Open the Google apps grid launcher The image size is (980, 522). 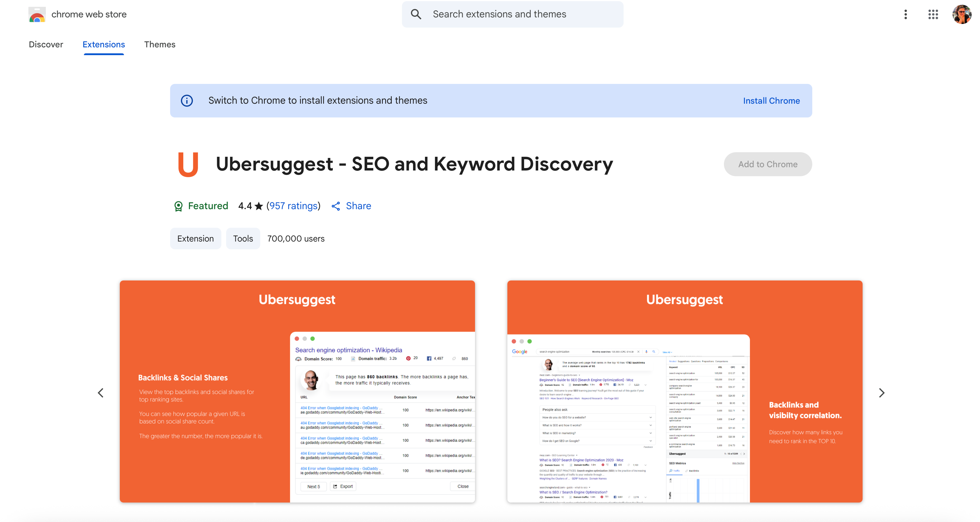click(x=933, y=14)
